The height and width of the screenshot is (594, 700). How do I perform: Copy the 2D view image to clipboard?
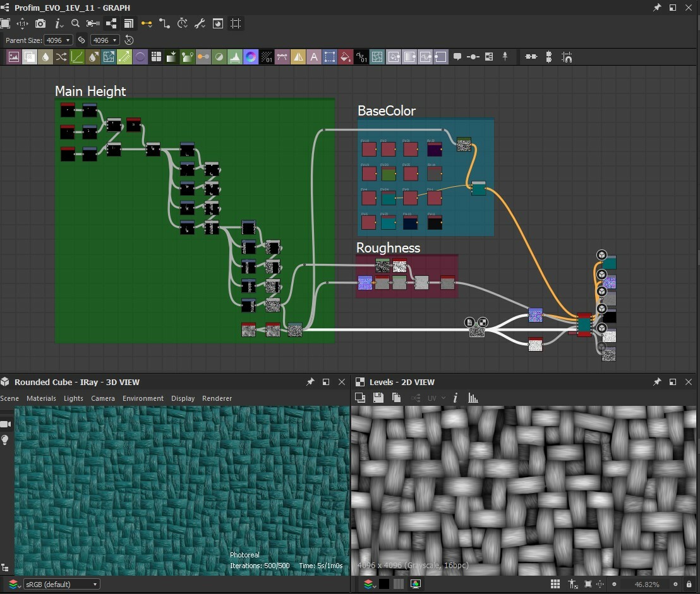(396, 398)
